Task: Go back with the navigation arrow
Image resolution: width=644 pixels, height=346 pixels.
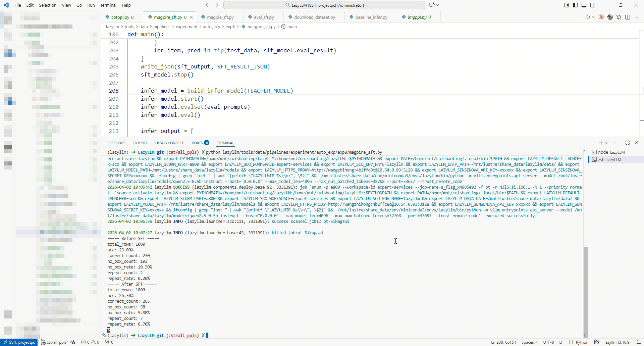Action: click(x=207, y=5)
